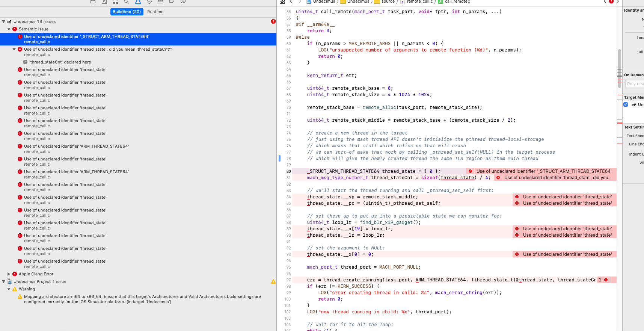Open Undecimus project in jump bar
The width and height of the screenshot is (644, 331).
pos(321,2)
